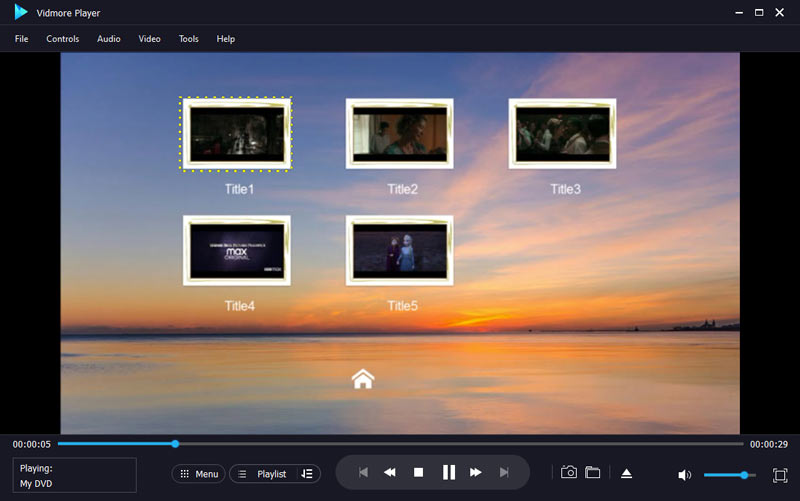Image resolution: width=800 pixels, height=501 pixels.
Task: Click the fast forward button
Action: coord(476,472)
